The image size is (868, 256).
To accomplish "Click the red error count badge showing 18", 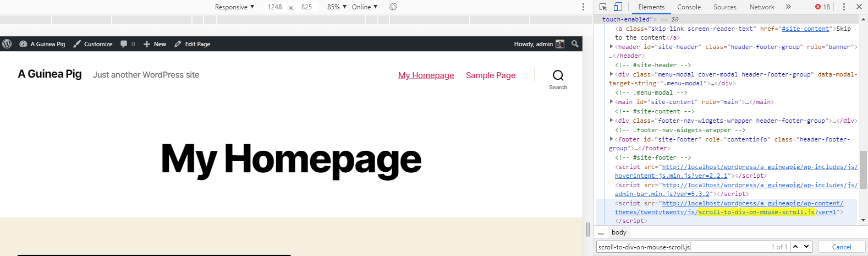I will (x=823, y=7).
